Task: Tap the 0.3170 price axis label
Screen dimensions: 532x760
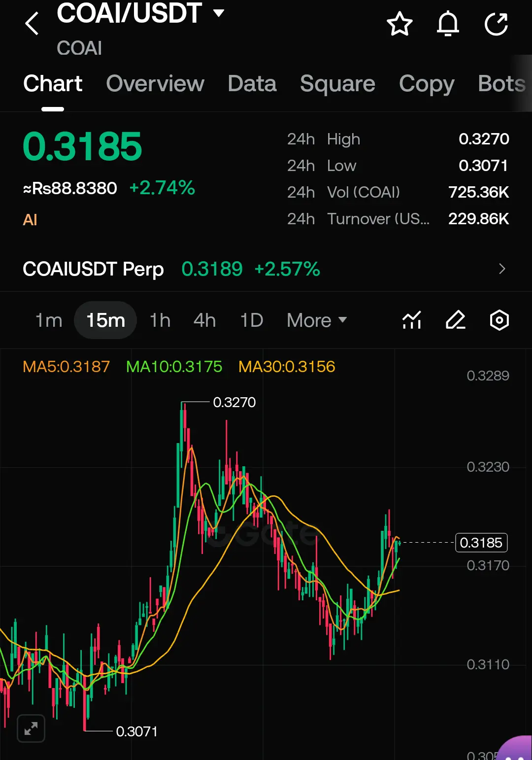Action: 488,565
